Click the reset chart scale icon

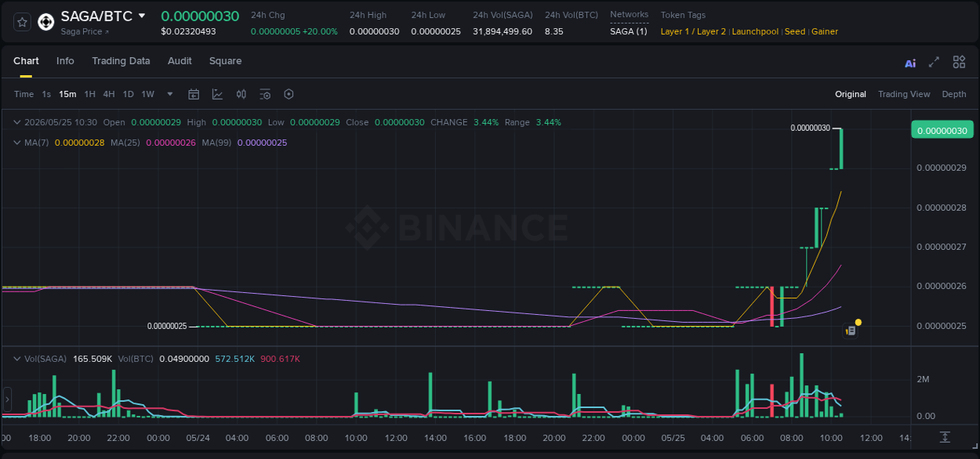[x=945, y=437]
